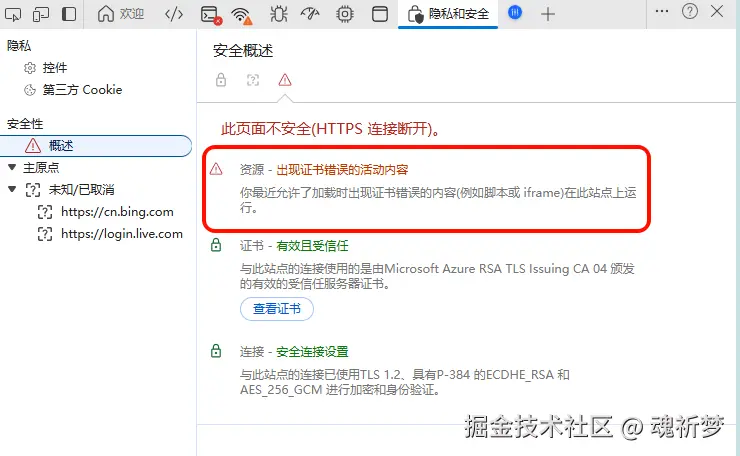The height and width of the screenshot is (456, 740).
Task: Add a new tool with plus button
Action: (547, 14)
